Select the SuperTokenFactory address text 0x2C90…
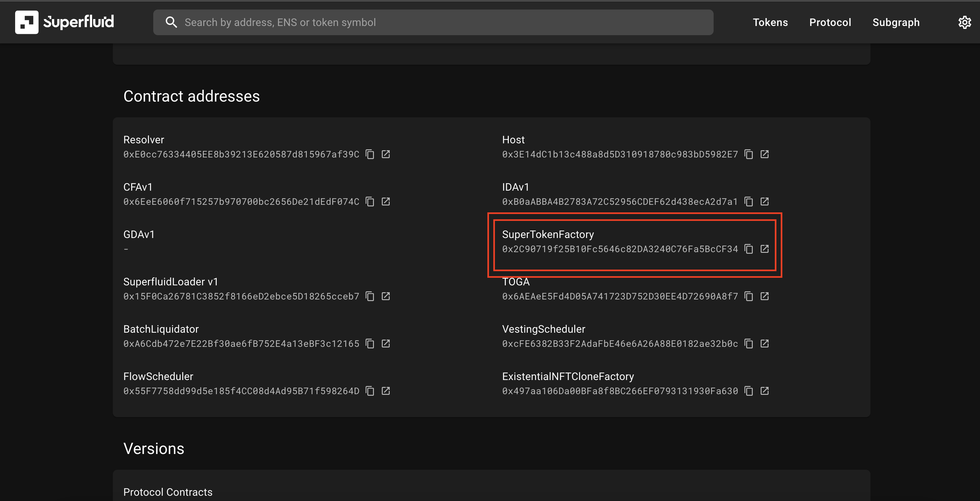 click(x=620, y=249)
